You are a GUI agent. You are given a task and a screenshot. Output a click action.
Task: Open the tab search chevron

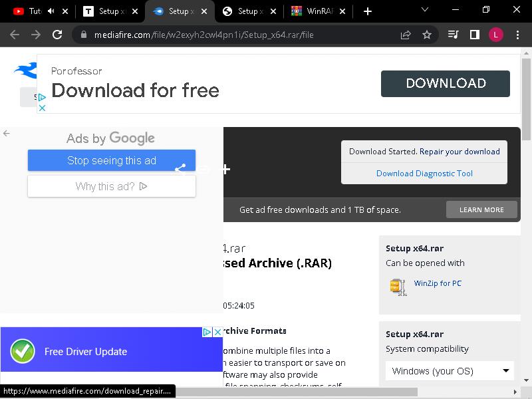(x=425, y=10)
